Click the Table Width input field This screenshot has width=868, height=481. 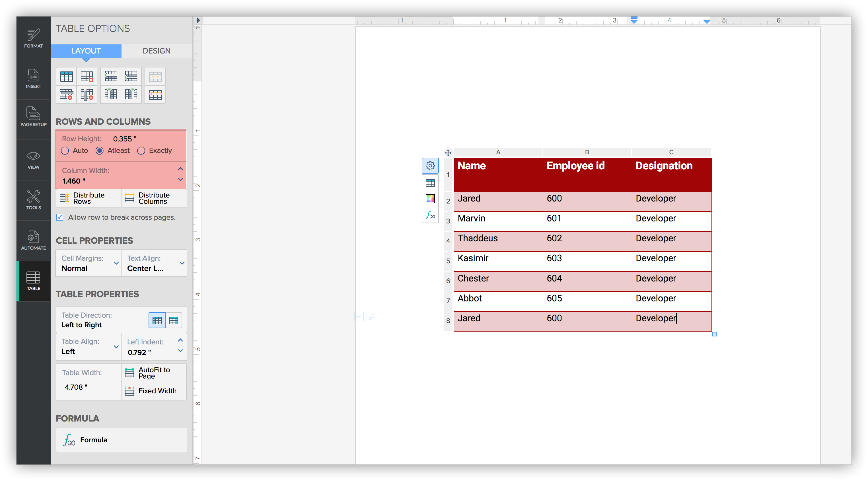(76, 387)
